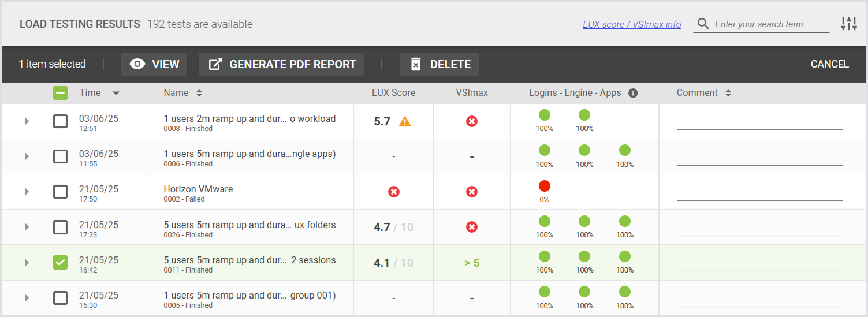Click VSImax error icon in 17:23 row
Viewport: 868px width, 317px height.
[x=472, y=227]
